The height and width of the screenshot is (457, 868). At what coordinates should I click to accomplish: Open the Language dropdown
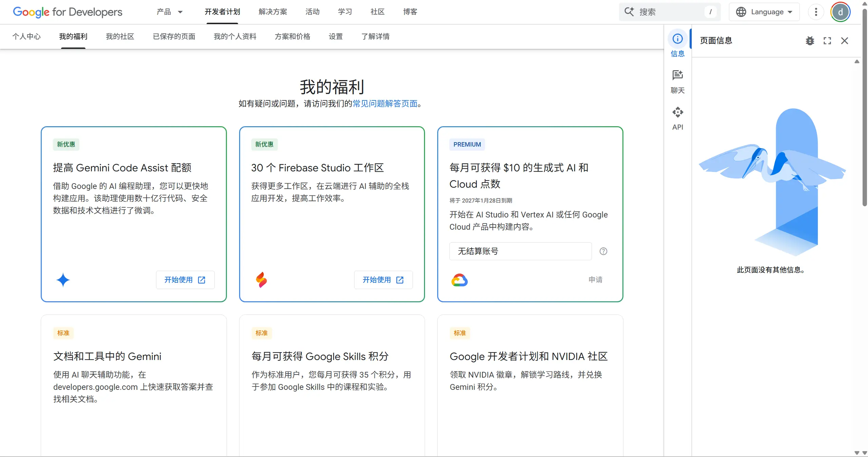764,12
